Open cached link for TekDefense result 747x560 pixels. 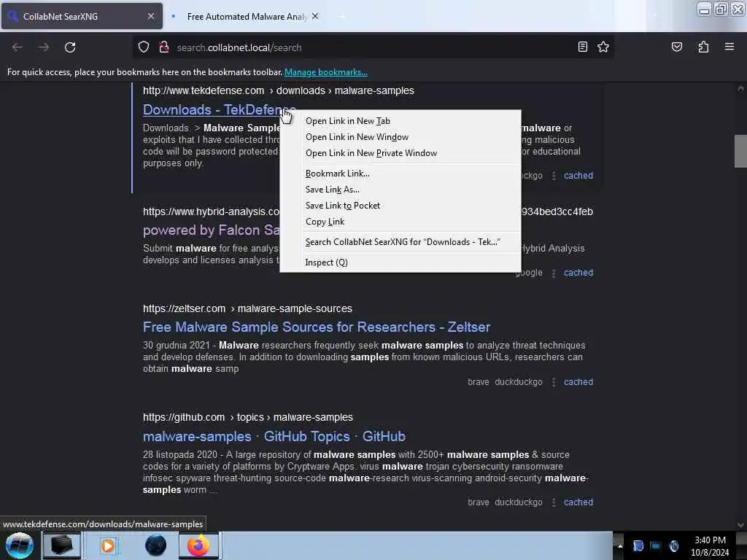pos(578,176)
